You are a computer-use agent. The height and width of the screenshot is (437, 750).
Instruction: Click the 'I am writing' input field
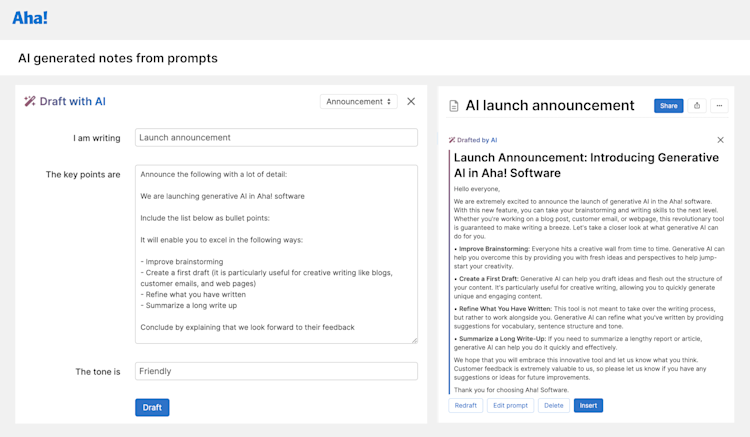(276, 138)
